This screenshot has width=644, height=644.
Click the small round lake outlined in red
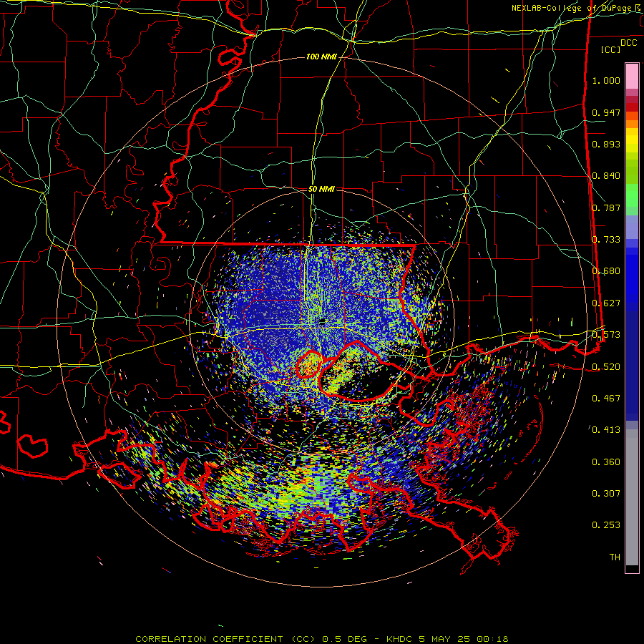coord(308,364)
